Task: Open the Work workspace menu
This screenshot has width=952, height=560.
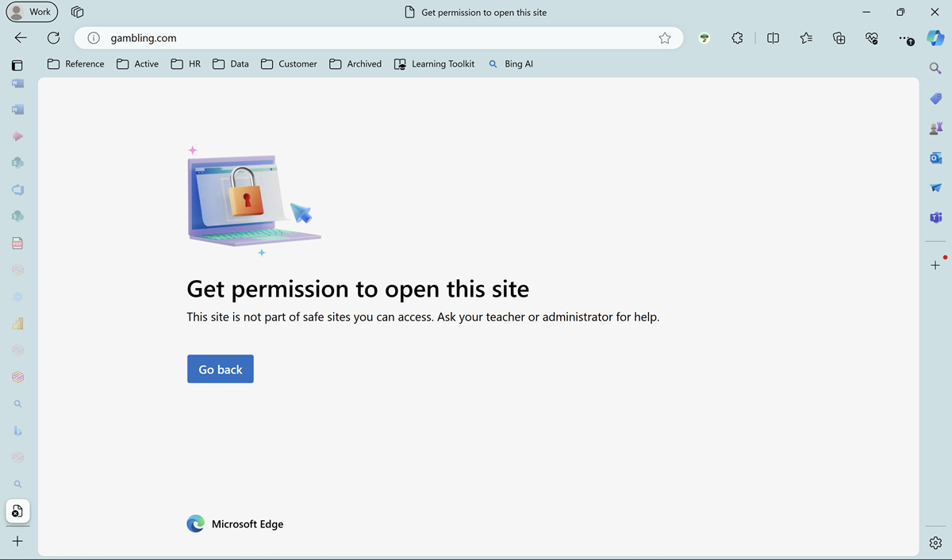Action: point(32,12)
